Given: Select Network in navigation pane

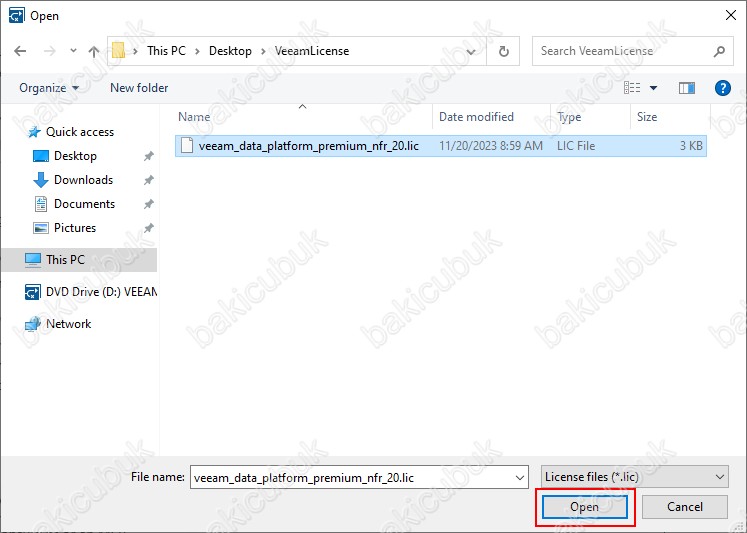Looking at the screenshot, I should (x=68, y=324).
